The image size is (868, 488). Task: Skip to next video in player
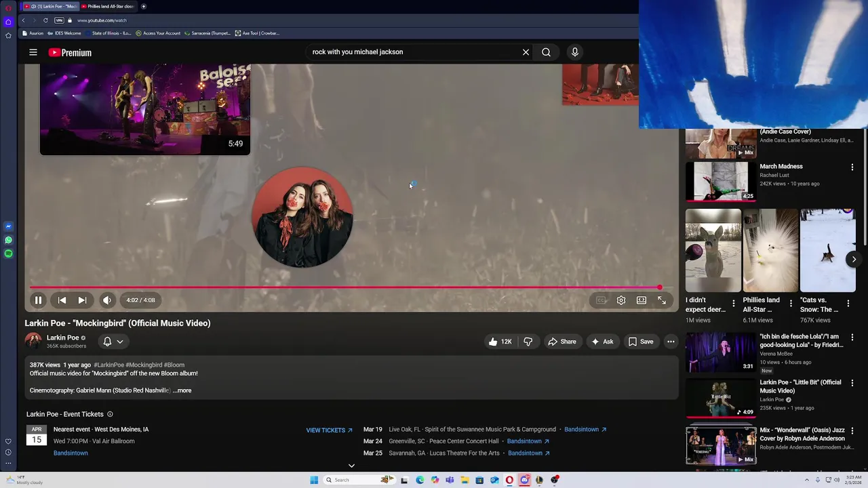(x=82, y=300)
